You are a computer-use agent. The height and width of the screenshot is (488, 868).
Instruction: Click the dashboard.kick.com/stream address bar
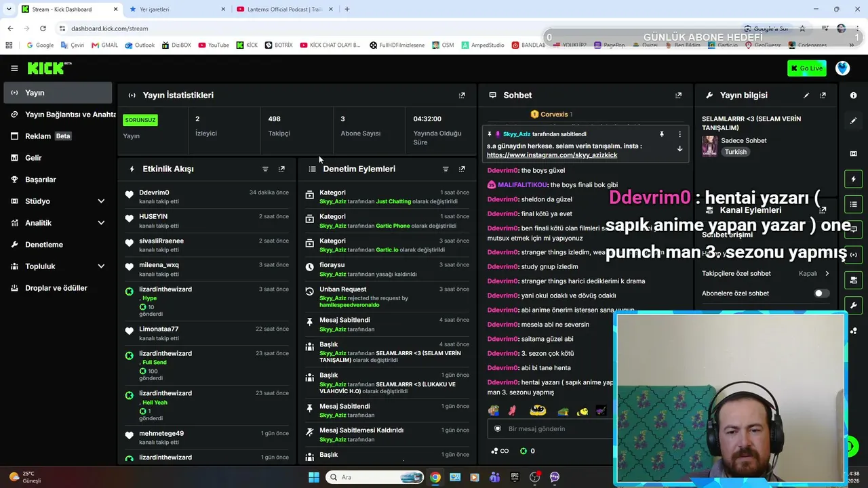pos(109,28)
